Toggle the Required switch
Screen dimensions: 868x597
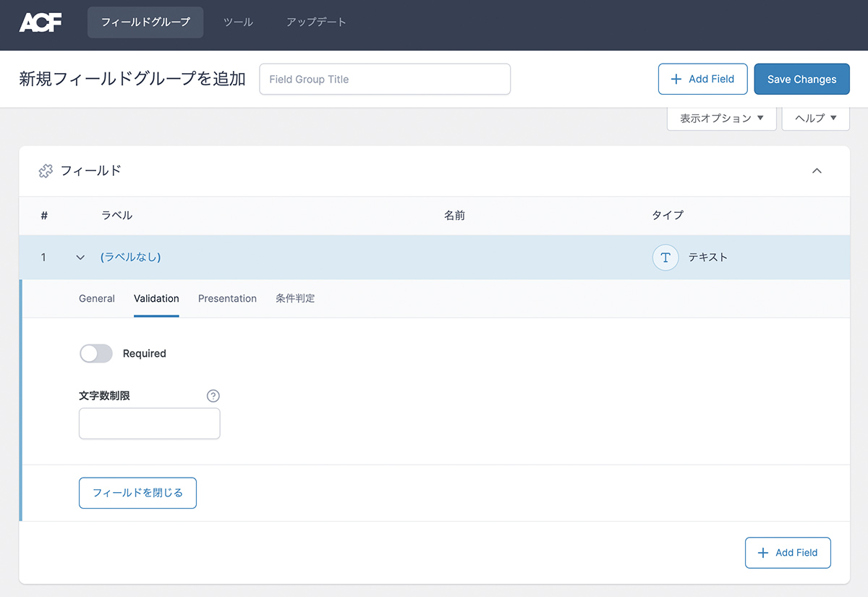pyautogui.click(x=96, y=354)
